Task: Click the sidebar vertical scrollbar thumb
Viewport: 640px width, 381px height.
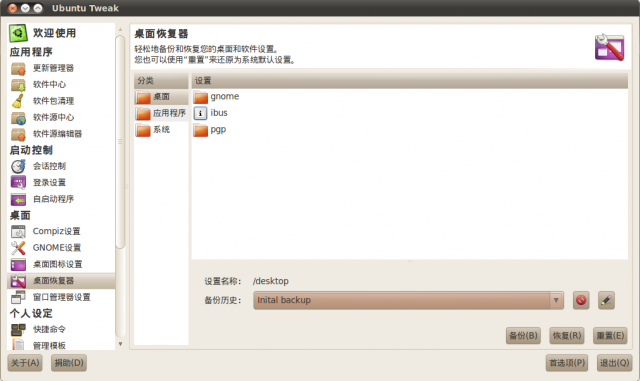Action: coord(120,142)
